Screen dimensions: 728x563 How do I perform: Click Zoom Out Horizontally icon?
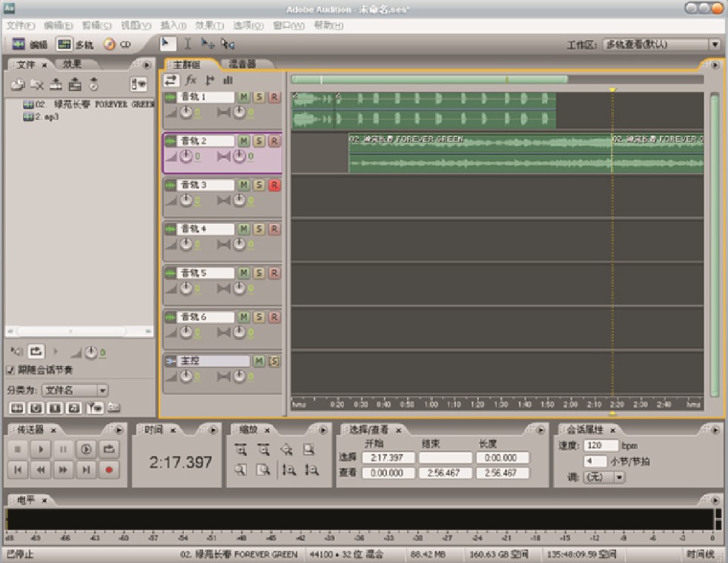coord(263,450)
